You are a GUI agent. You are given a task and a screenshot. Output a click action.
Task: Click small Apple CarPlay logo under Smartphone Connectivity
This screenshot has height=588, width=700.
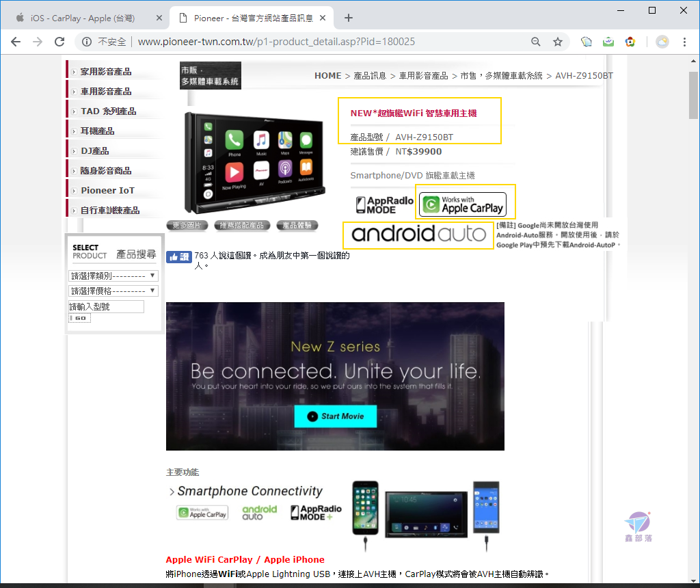202,513
